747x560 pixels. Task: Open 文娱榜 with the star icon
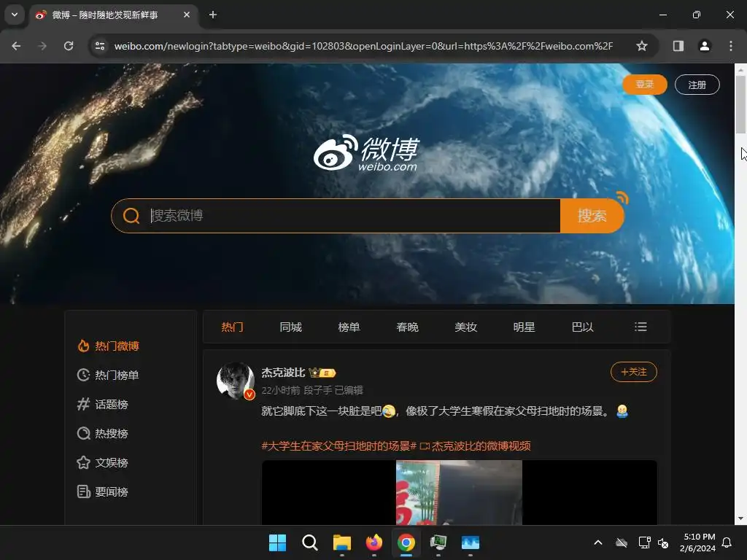(x=102, y=462)
